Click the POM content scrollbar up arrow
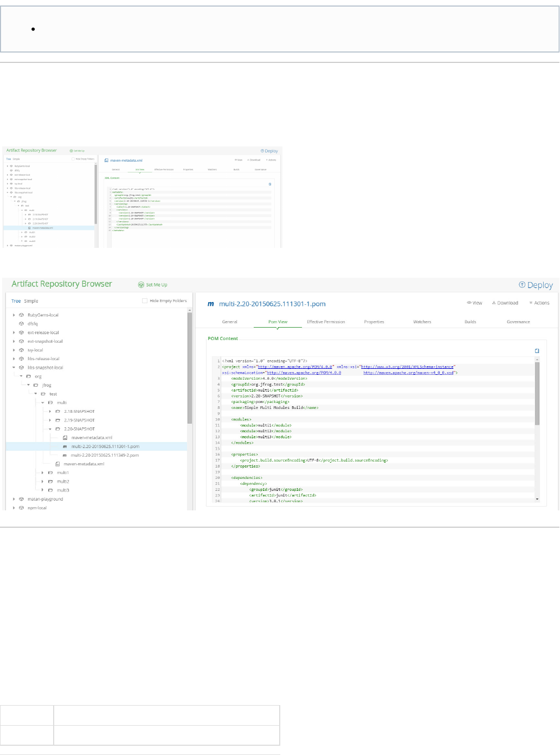Image resolution: width=560 pixels, height=755 pixels. pyautogui.click(x=537, y=359)
